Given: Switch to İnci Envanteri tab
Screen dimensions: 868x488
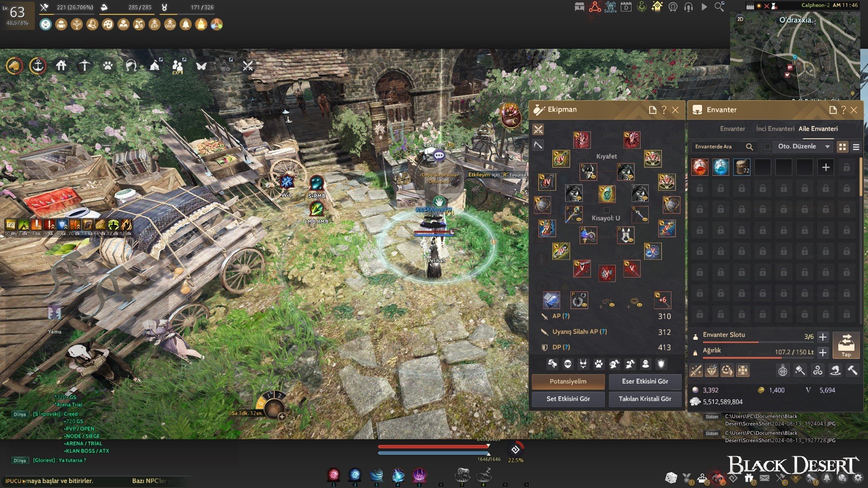Looking at the screenshot, I should point(775,129).
